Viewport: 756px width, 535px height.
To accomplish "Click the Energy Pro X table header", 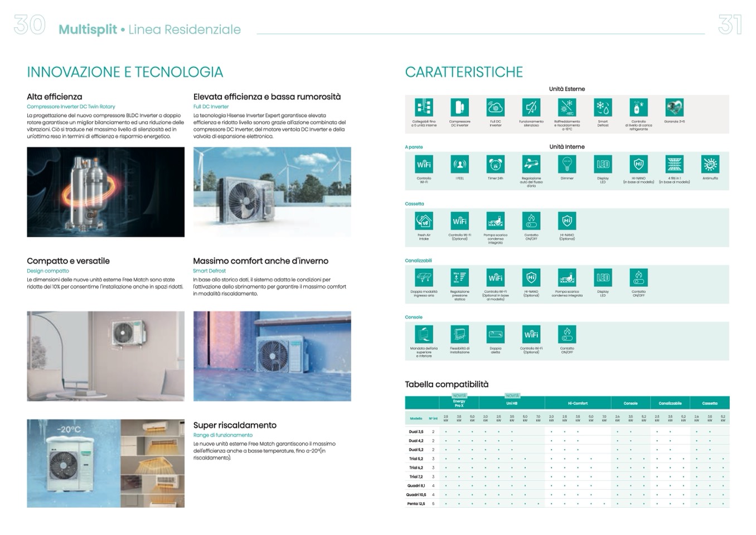I will click(x=459, y=403).
